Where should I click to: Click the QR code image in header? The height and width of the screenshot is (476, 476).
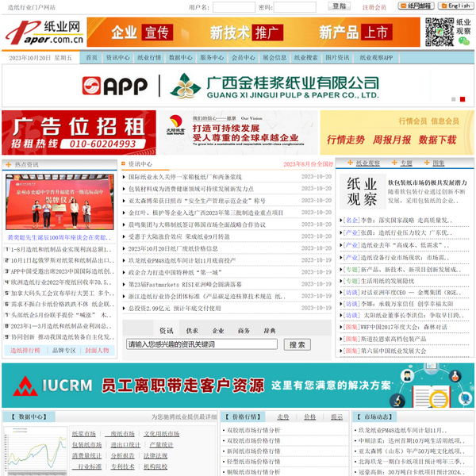(439, 33)
